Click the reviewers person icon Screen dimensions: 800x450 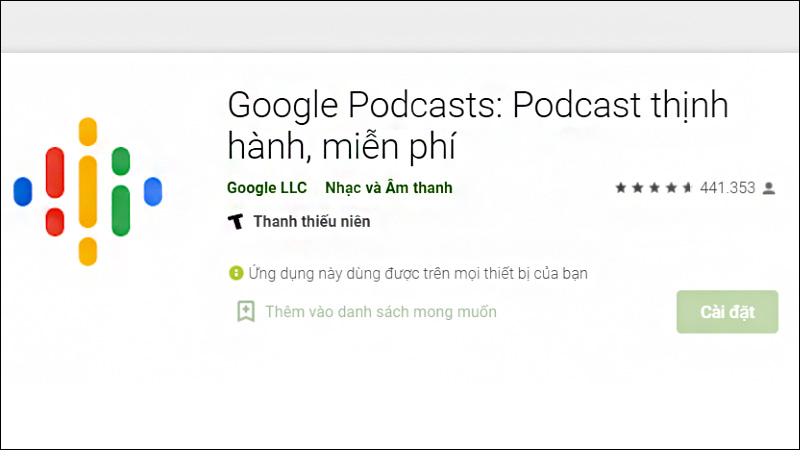pyautogui.click(x=769, y=188)
